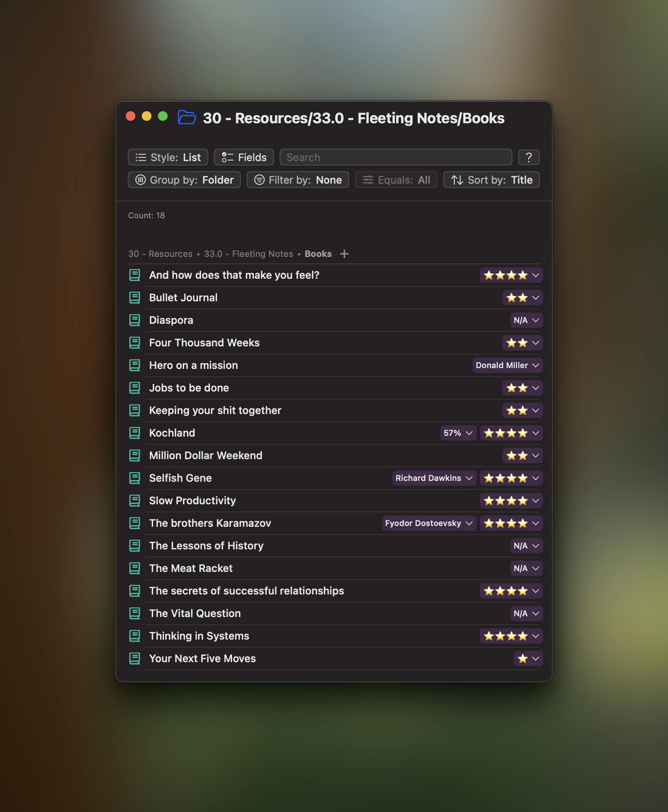Image resolution: width=668 pixels, height=812 pixels.
Task: Click the book icon beside Diaspora
Action: [135, 320]
